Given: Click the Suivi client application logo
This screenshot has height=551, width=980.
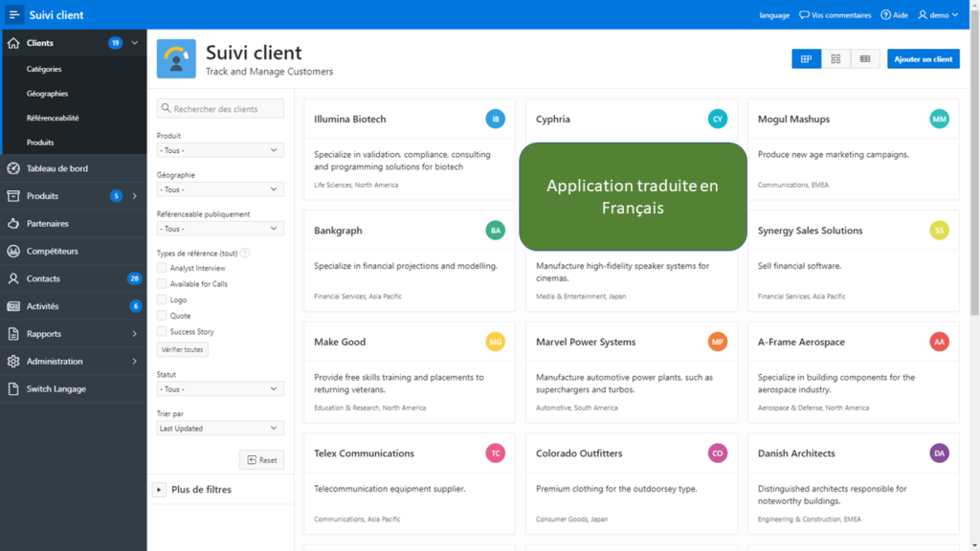Looking at the screenshot, I should 176,58.
